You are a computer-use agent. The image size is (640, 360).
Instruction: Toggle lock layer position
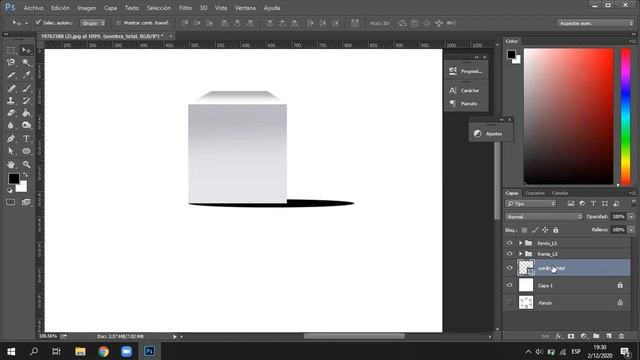(545, 230)
